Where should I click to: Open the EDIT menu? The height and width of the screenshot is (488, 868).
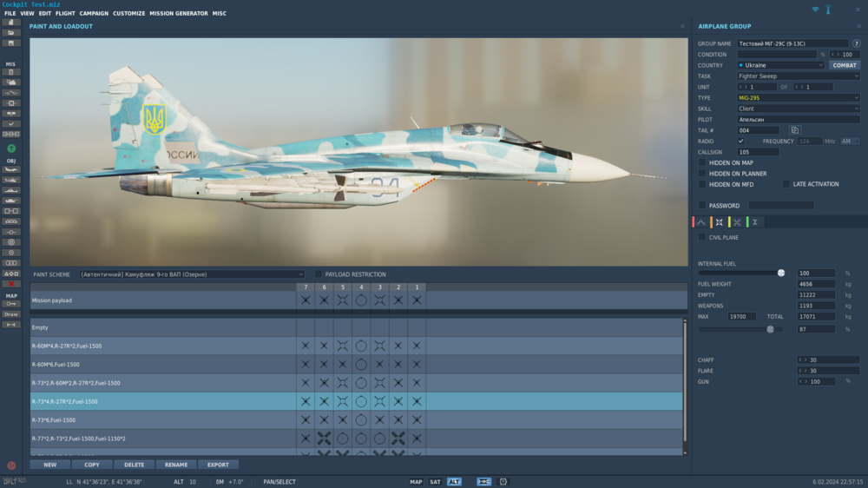(x=45, y=13)
